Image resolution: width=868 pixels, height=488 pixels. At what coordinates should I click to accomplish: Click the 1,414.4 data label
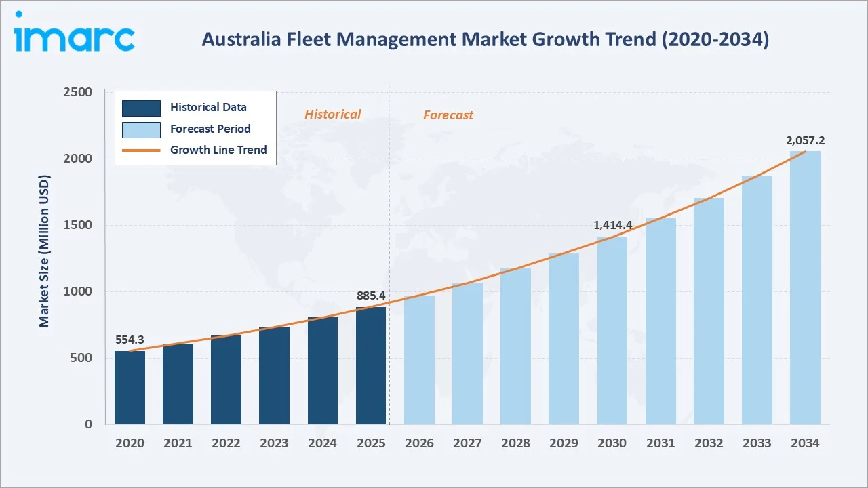pos(612,225)
